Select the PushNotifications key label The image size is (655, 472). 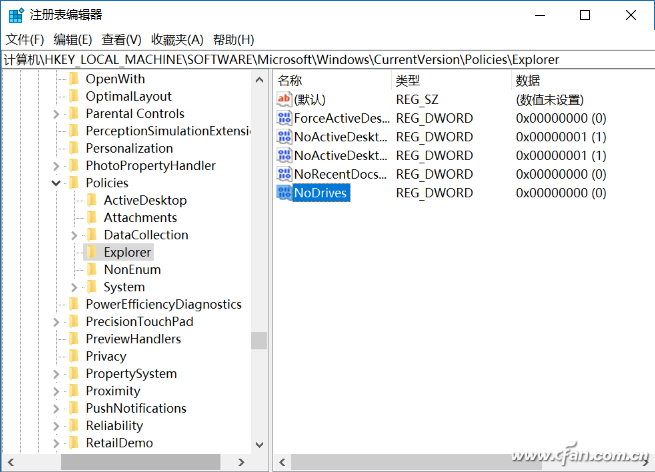pos(136,408)
